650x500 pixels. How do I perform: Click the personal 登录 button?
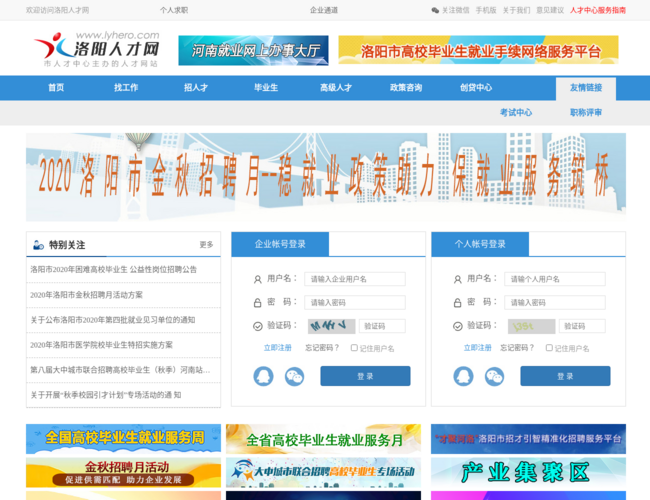click(565, 376)
